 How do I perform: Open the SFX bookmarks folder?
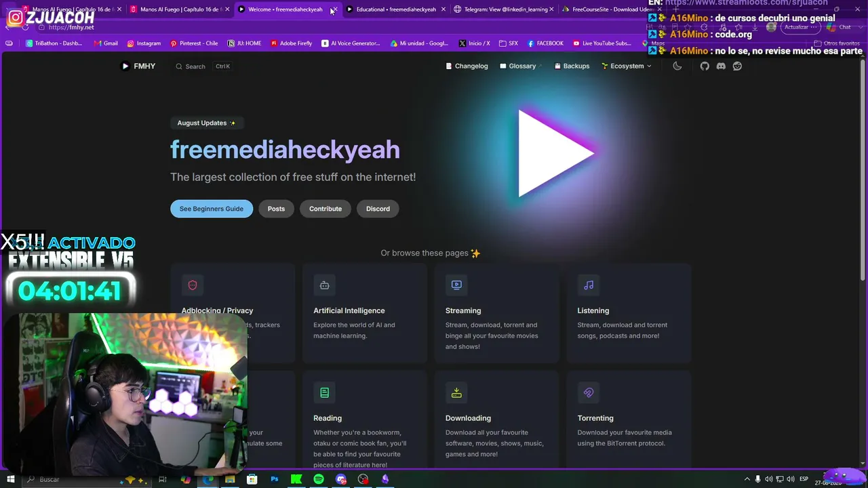(508, 43)
